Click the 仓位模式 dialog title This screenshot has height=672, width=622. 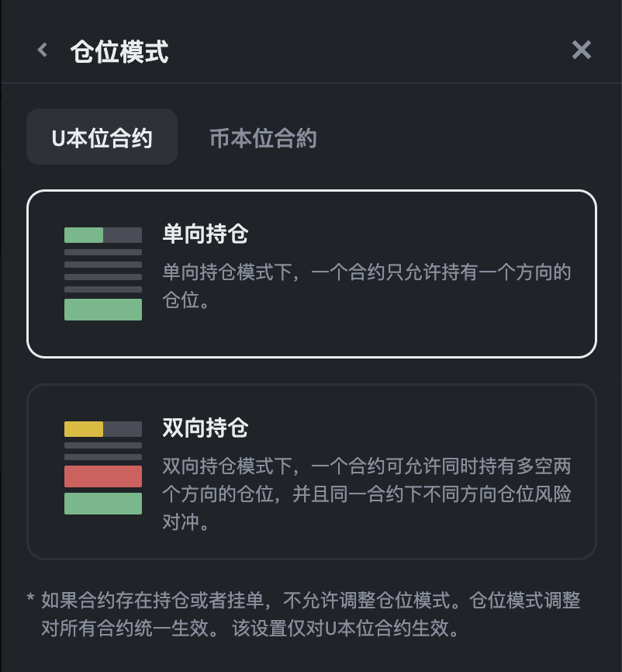click(x=119, y=52)
